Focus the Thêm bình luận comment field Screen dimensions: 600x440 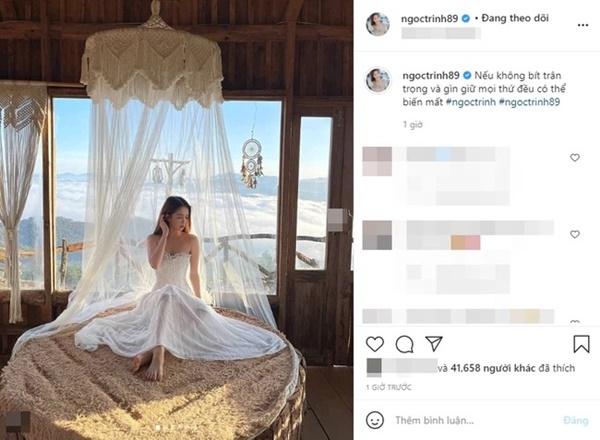pos(474,420)
